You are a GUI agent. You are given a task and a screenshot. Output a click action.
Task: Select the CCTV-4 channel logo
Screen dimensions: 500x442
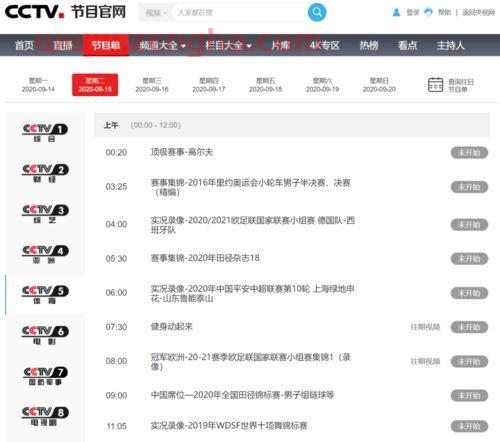pyautogui.click(x=45, y=254)
